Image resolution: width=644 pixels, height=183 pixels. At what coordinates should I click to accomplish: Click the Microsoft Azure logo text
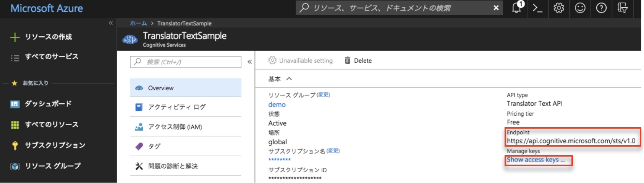(x=47, y=8)
